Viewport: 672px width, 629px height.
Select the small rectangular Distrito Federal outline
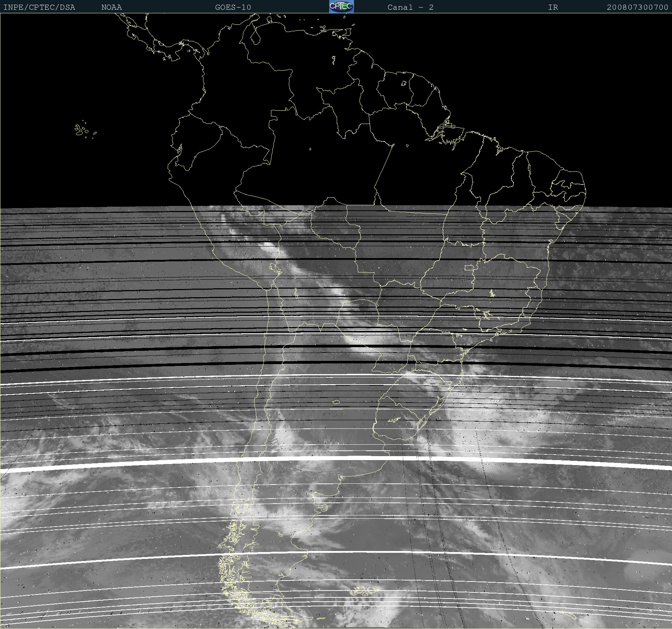[469, 268]
